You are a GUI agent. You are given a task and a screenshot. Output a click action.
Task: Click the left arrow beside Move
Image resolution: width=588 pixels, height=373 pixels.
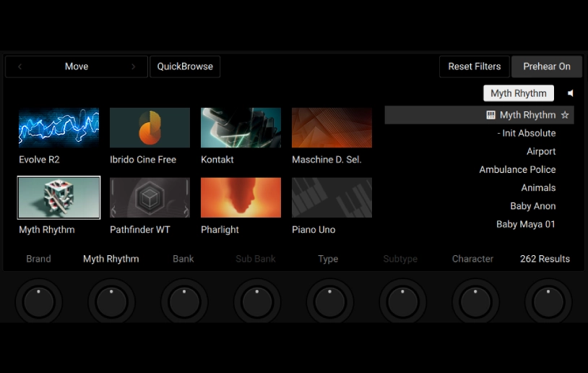[x=20, y=67]
